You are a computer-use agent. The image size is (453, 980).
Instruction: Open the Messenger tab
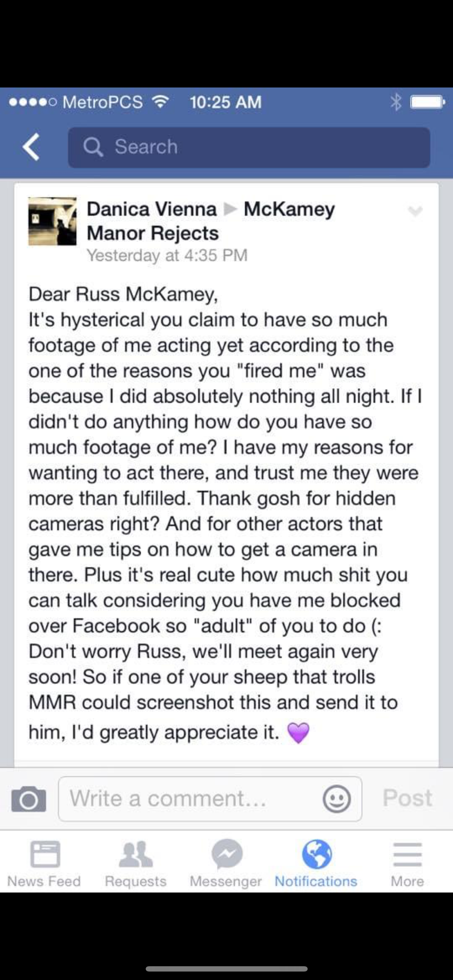[x=226, y=862]
